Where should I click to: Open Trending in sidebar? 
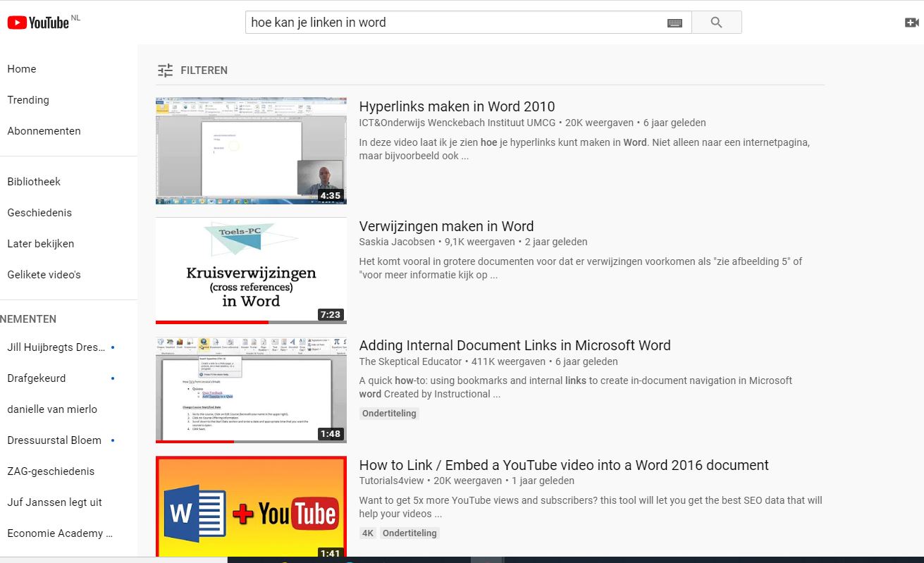28,100
